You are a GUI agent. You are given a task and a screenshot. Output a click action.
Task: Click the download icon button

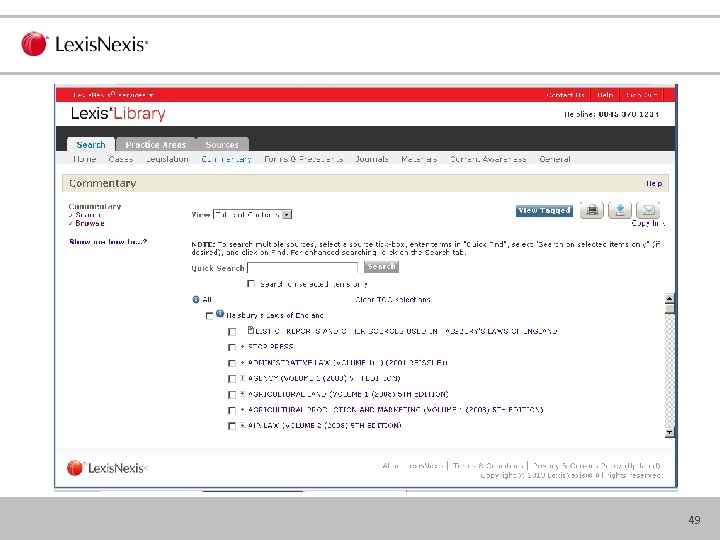click(620, 211)
